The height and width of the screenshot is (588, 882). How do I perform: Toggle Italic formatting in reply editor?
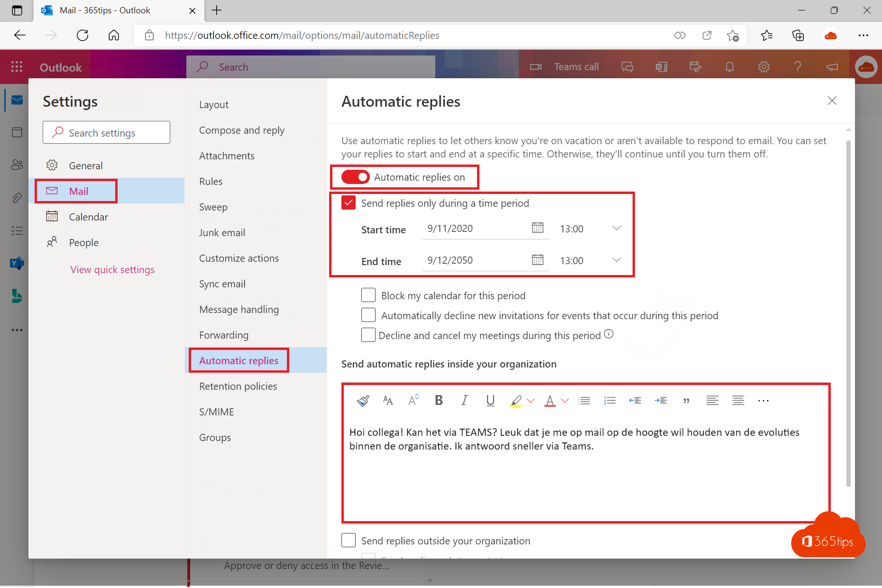pos(464,401)
